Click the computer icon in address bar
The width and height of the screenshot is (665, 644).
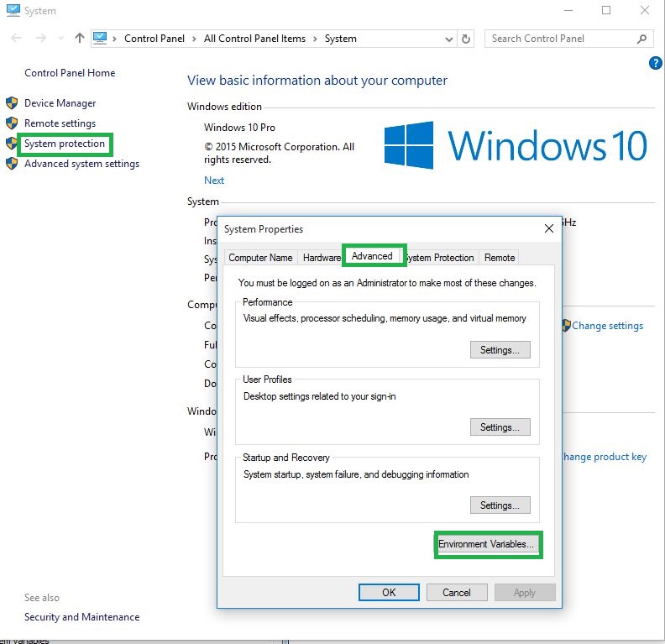(100, 38)
